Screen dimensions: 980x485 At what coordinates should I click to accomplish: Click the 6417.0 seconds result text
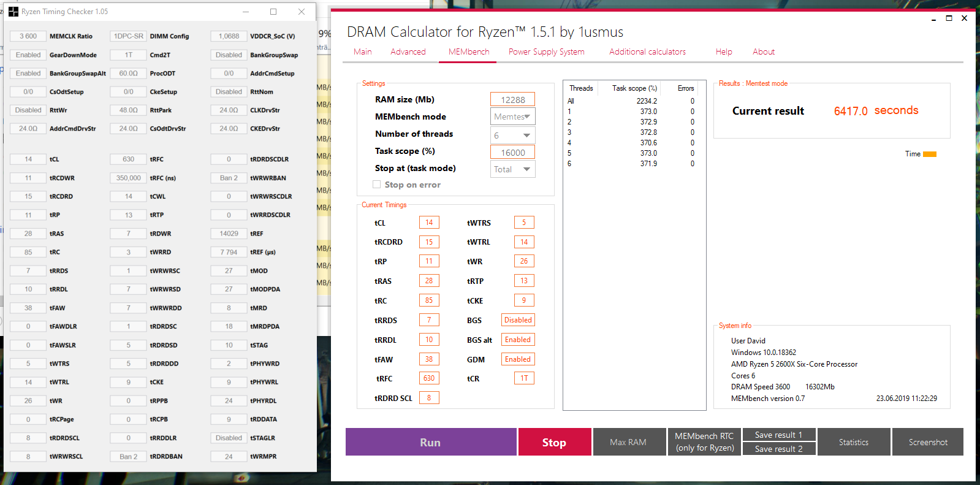[876, 111]
